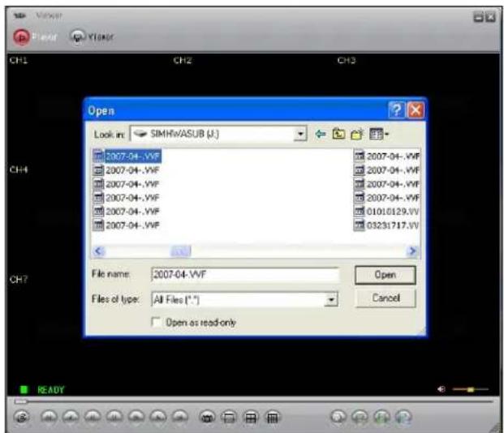Enable the Open as read-only checkbox
This screenshot has height=433, width=504.
click(x=157, y=322)
